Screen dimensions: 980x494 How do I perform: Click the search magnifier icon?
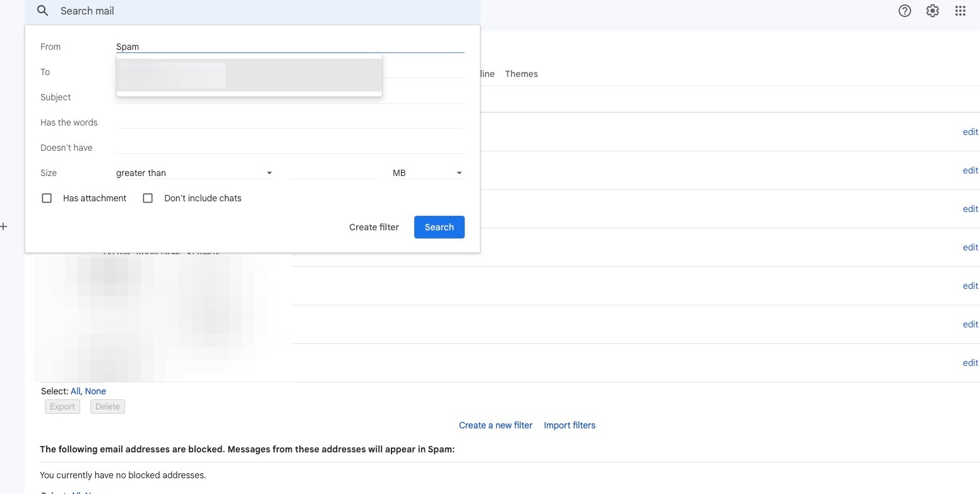[43, 11]
